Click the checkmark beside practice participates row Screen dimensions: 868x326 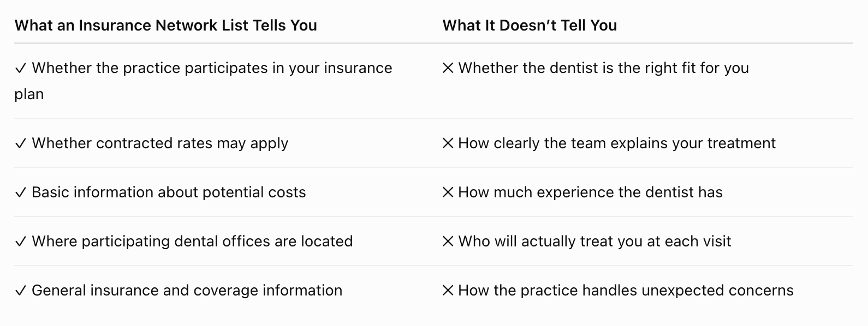point(21,69)
